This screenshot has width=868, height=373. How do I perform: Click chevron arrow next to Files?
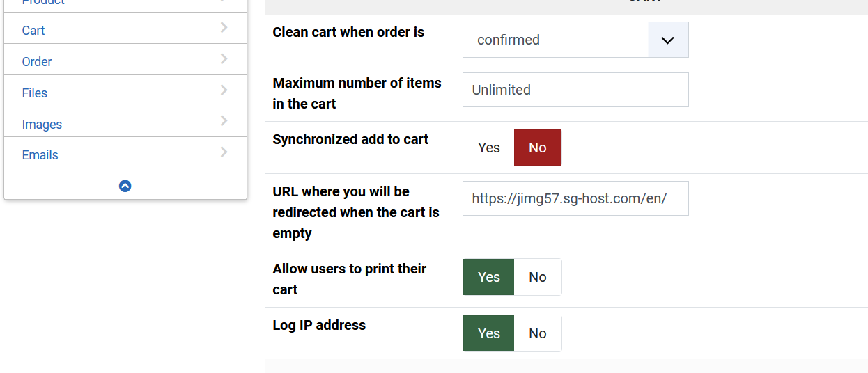tap(224, 90)
